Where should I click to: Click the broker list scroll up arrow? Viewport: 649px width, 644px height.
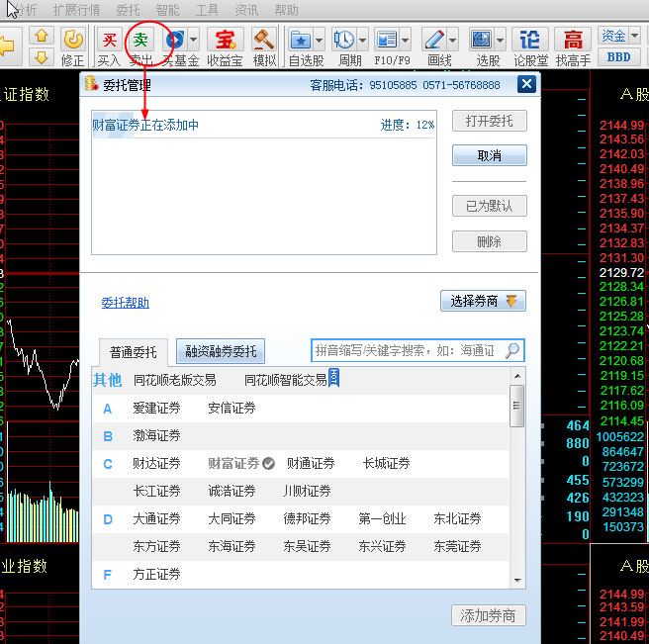click(x=517, y=376)
